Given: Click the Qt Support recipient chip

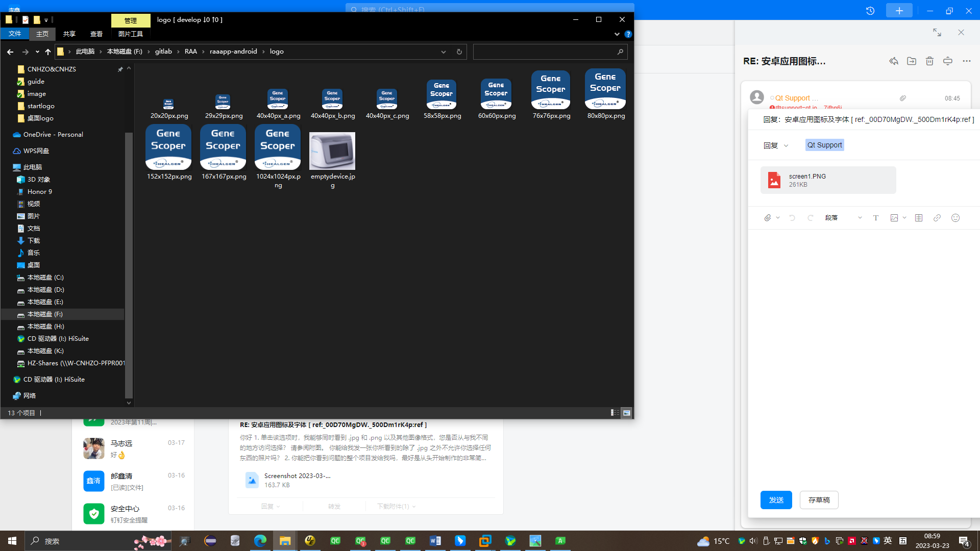Looking at the screenshot, I should pos(825,145).
